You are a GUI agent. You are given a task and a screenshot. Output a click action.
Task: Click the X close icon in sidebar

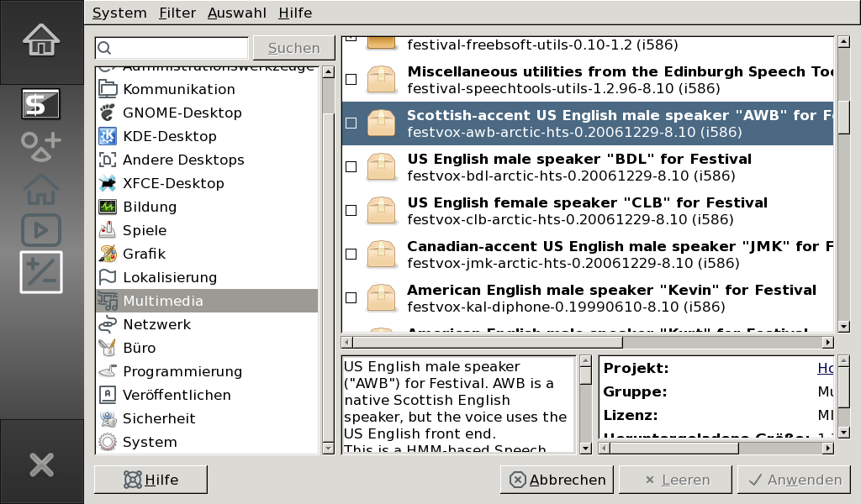(x=41, y=464)
